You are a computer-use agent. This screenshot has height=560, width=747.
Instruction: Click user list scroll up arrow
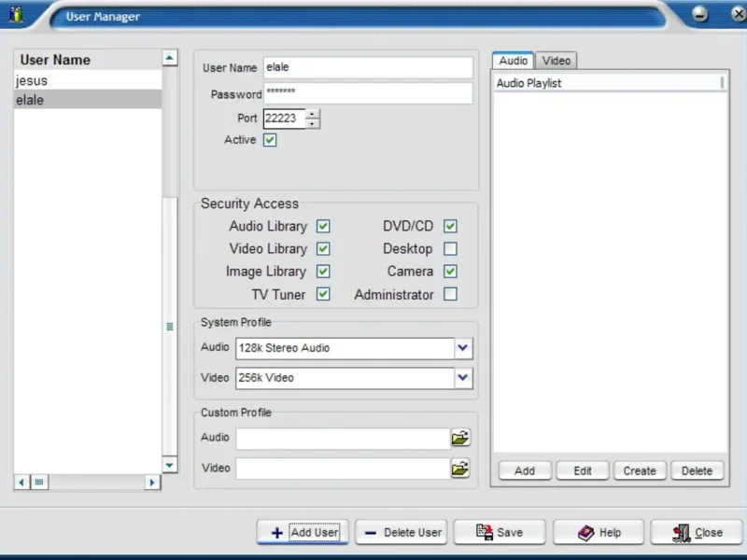[x=170, y=58]
